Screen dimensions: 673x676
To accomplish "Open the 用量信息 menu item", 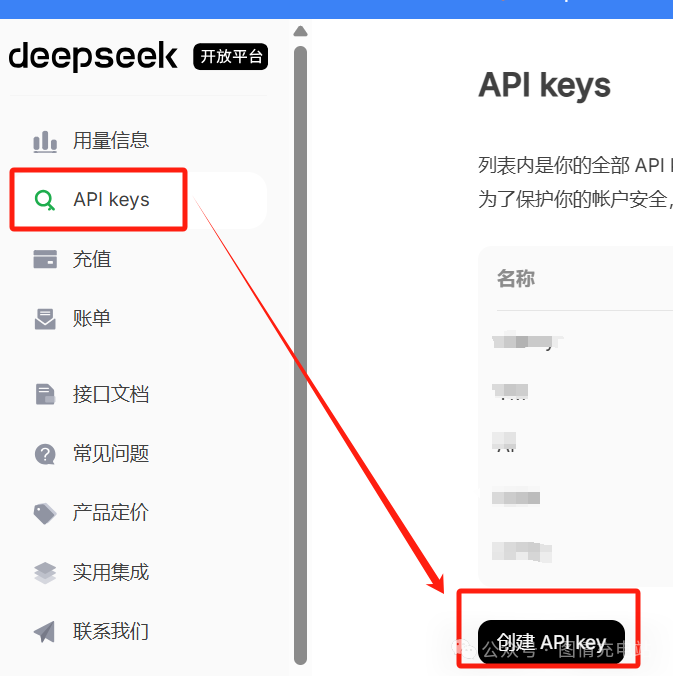I will pos(111,141).
